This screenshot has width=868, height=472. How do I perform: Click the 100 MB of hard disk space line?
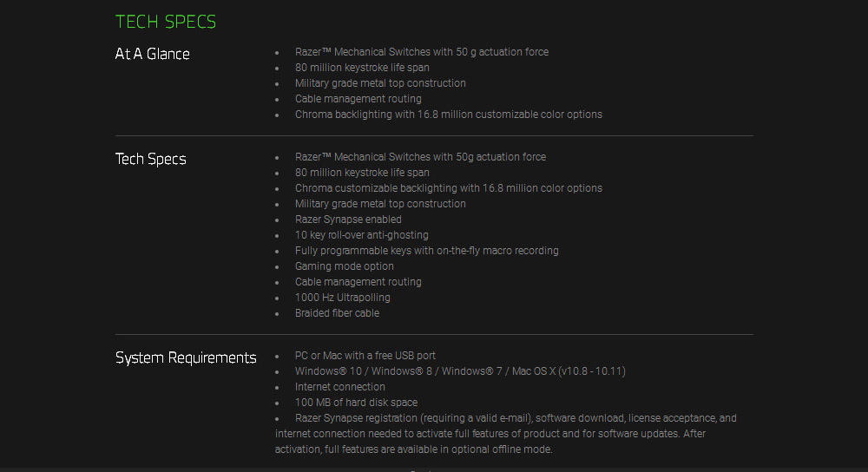[x=356, y=403]
